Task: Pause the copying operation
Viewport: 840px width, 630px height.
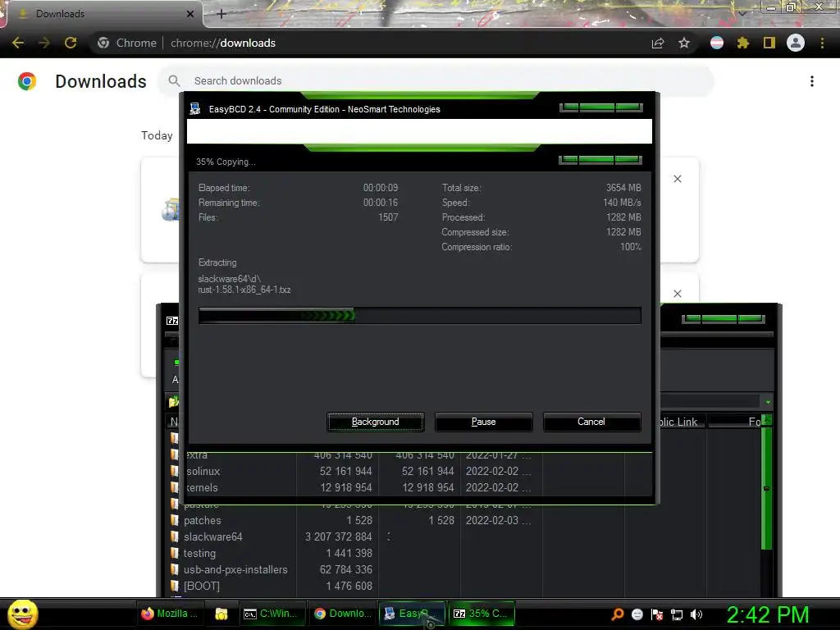Action: coord(483,422)
